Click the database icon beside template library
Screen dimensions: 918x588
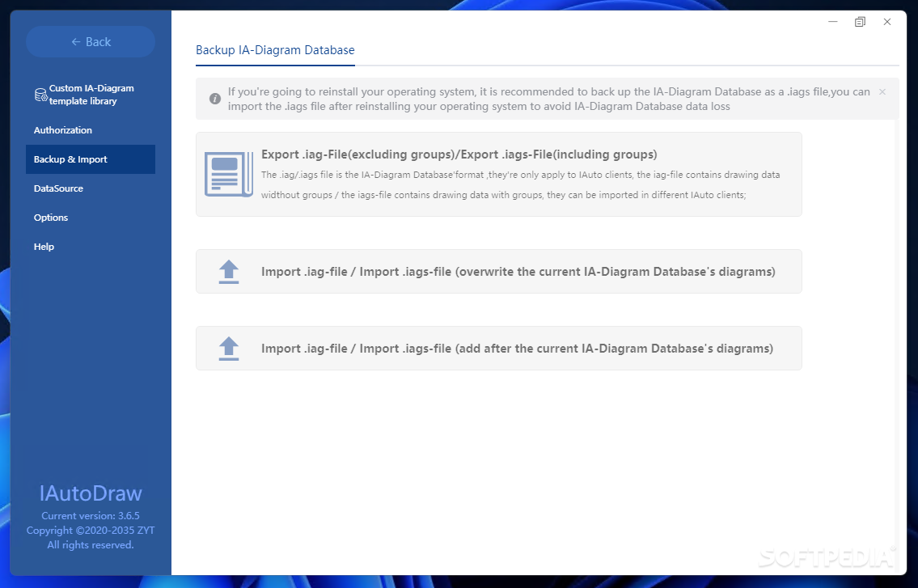(x=41, y=95)
